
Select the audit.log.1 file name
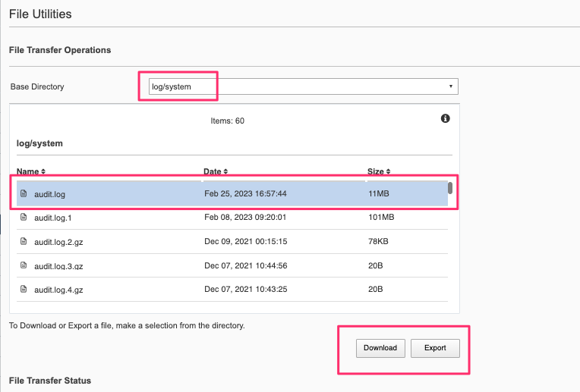pyautogui.click(x=53, y=218)
